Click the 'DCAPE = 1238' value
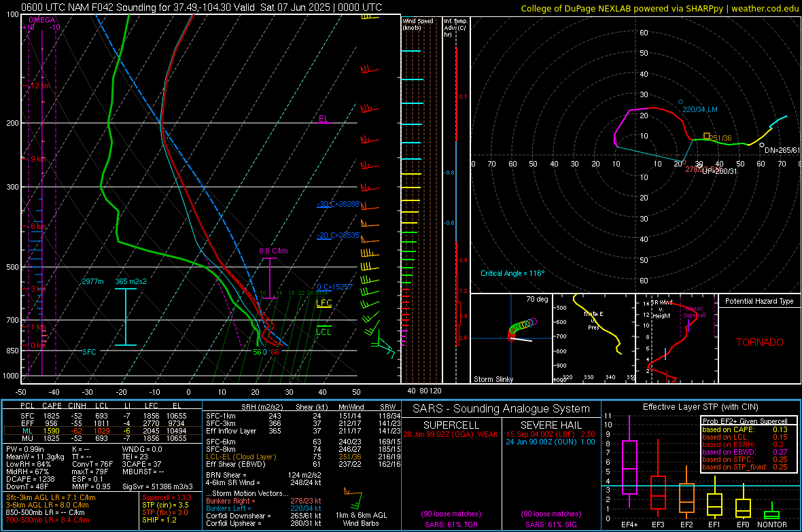 30,479
